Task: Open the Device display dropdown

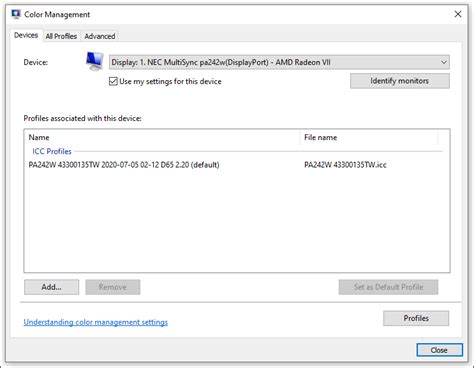Action: pos(279,62)
